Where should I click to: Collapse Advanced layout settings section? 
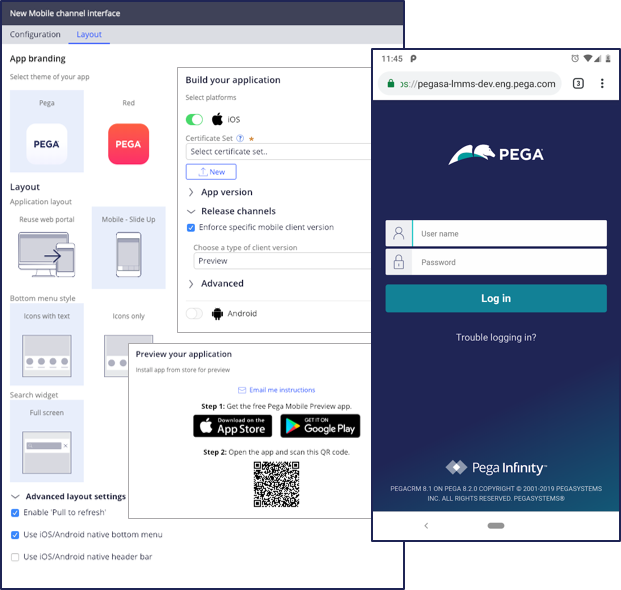pyautogui.click(x=15, y=496)
